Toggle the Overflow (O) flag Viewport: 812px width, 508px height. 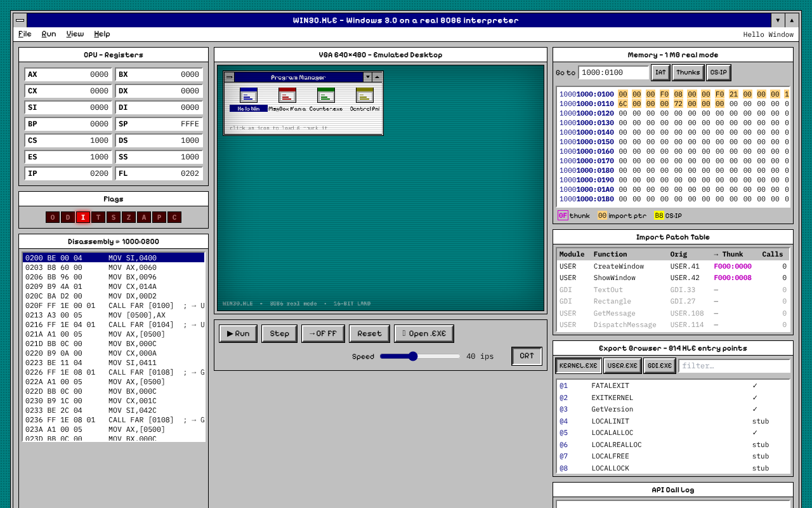53,217
